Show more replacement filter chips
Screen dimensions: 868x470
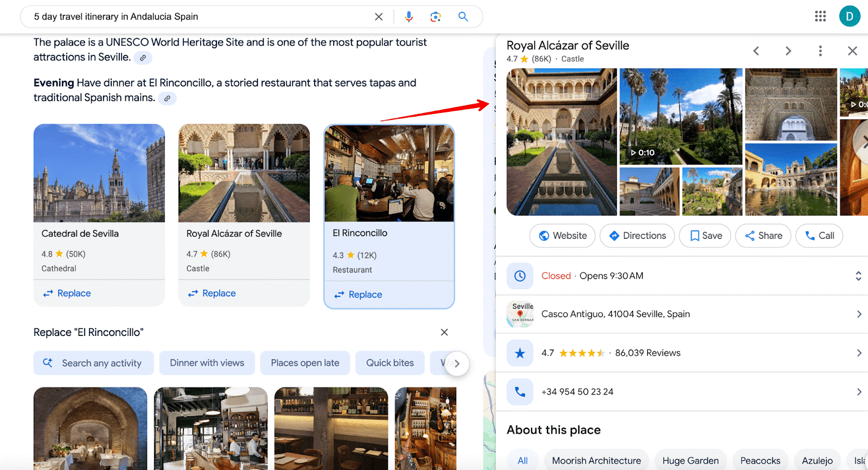[457, 364]
